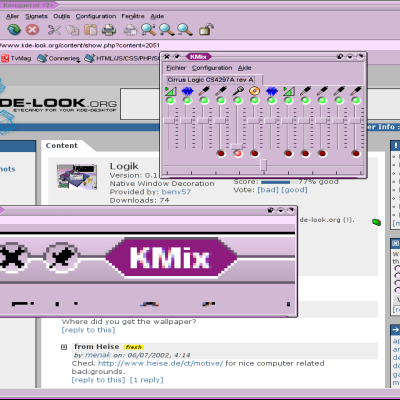
Task: Open the Logik screenshot thumbnail
Action: pyautogui.click(x=77, y=177)
